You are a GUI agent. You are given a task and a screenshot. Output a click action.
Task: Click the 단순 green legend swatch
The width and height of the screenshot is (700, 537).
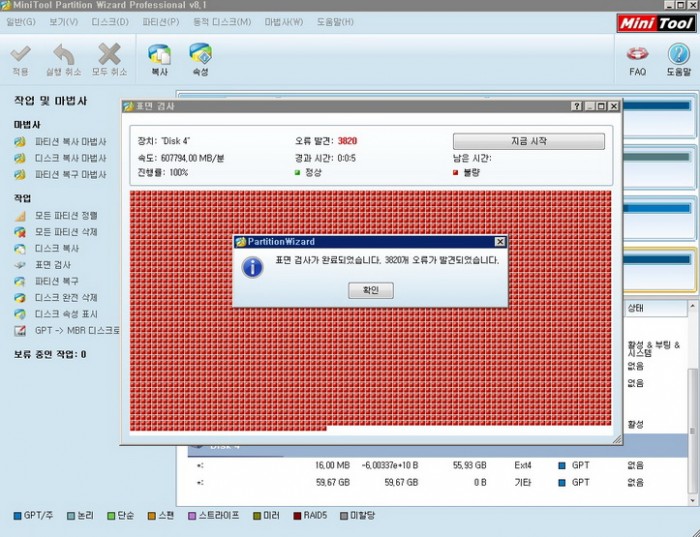pos(111,516)
